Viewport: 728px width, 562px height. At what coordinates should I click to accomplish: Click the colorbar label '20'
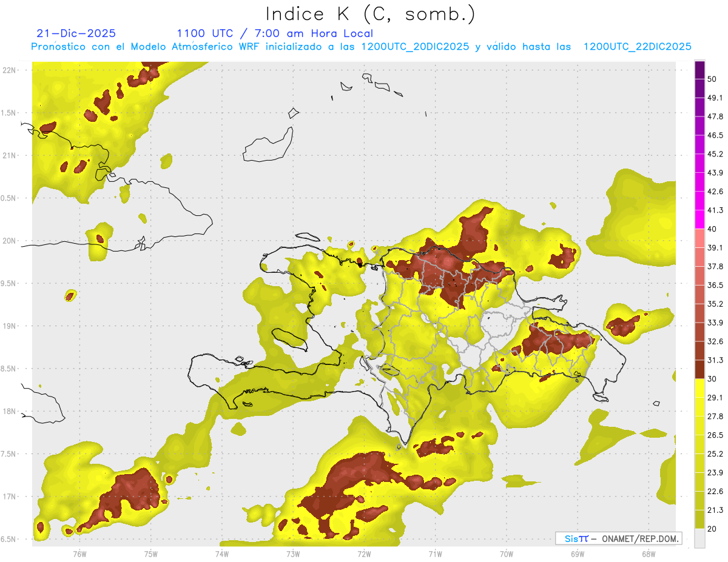pyautogui.click(x=712, y=529)
